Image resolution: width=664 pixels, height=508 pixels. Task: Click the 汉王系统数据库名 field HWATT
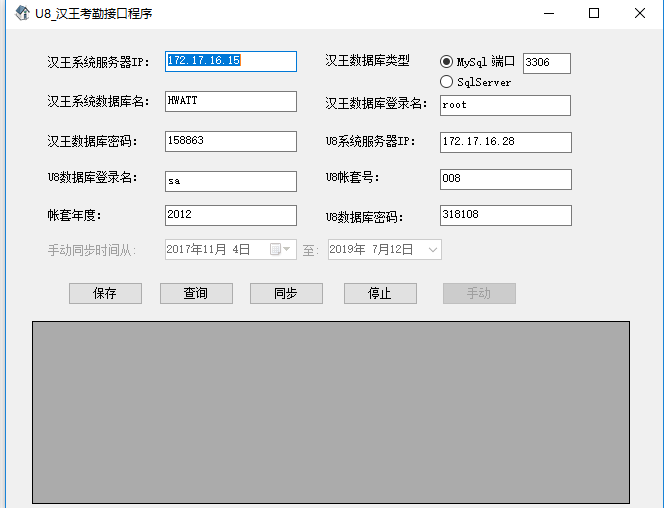(x=231, y=102)
